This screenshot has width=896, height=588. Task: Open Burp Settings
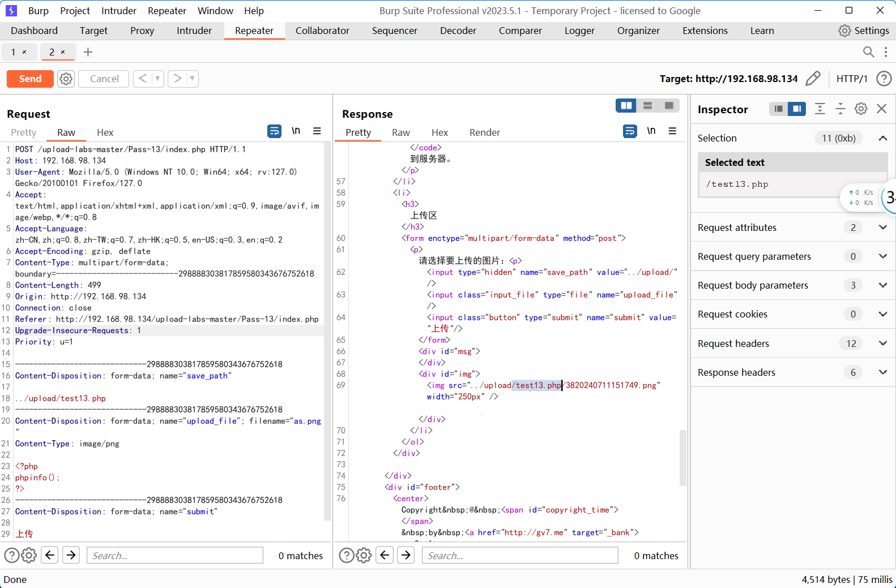(x=864, y=31)
